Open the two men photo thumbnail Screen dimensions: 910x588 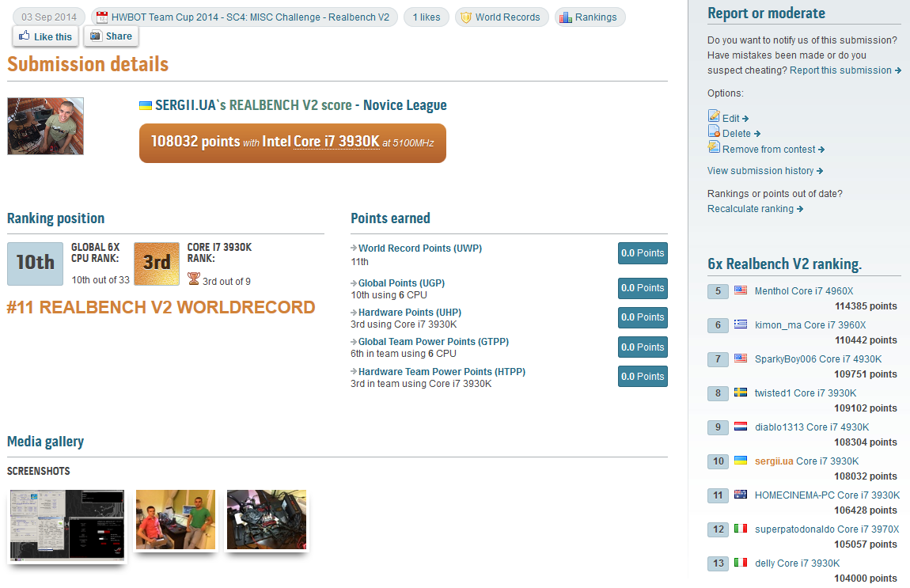175,519
